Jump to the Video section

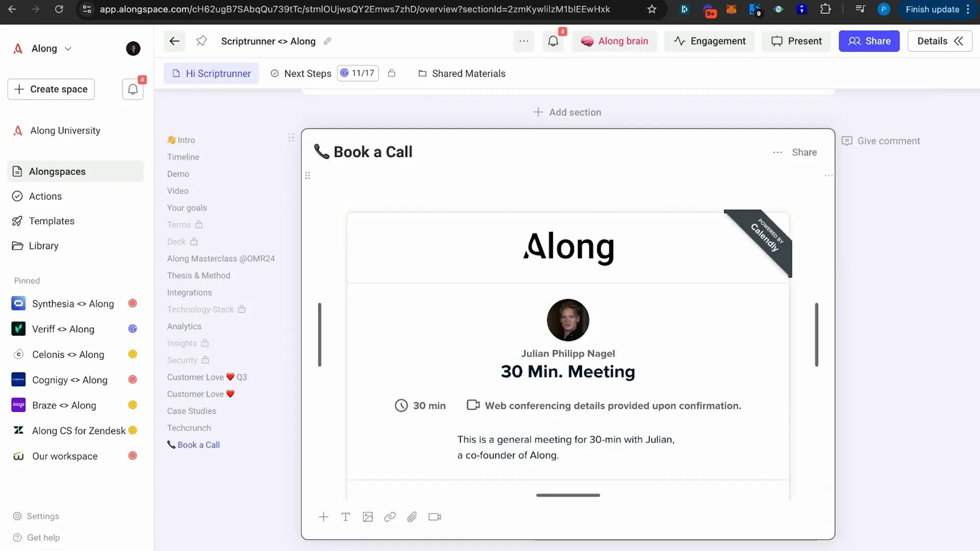[178, 191]
